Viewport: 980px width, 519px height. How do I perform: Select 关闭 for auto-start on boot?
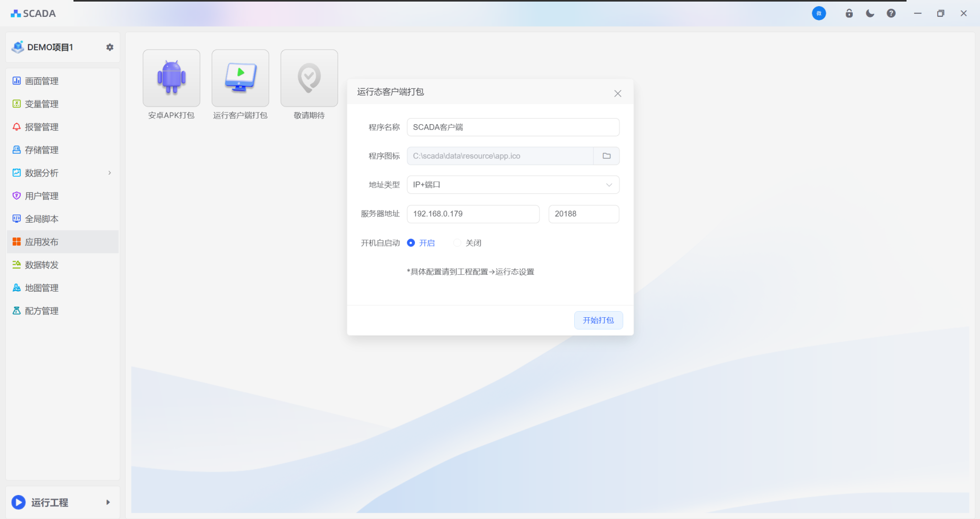[x=457, y=243]
